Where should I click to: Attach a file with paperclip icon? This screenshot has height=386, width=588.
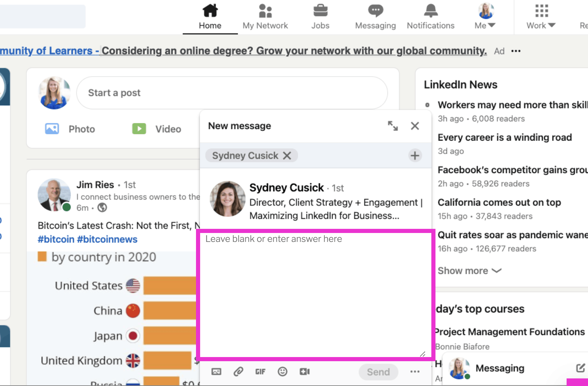238,372
